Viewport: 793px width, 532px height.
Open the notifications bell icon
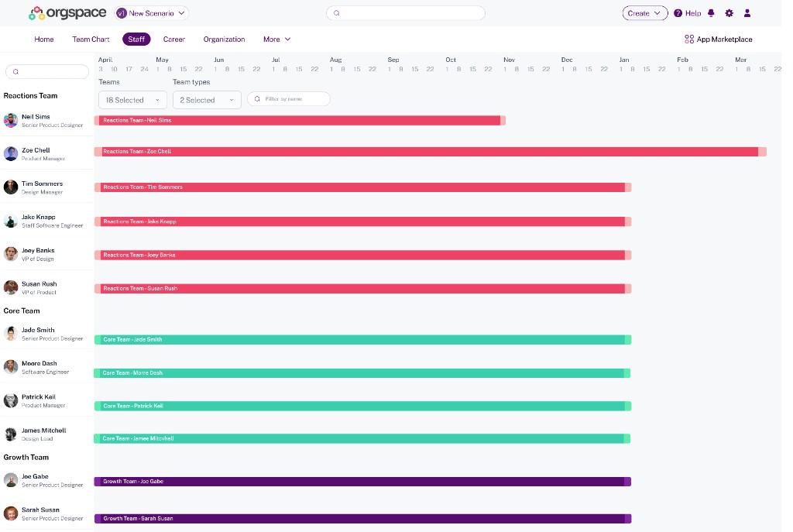pos(711,13)
